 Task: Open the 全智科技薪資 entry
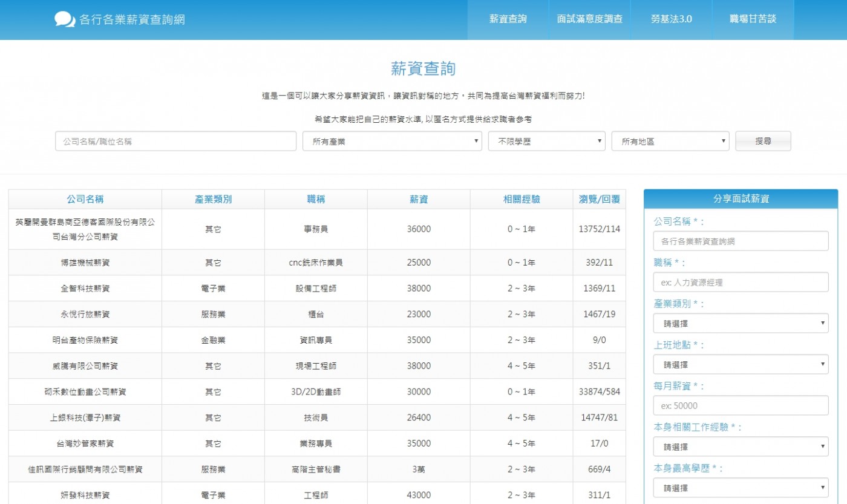85,289
